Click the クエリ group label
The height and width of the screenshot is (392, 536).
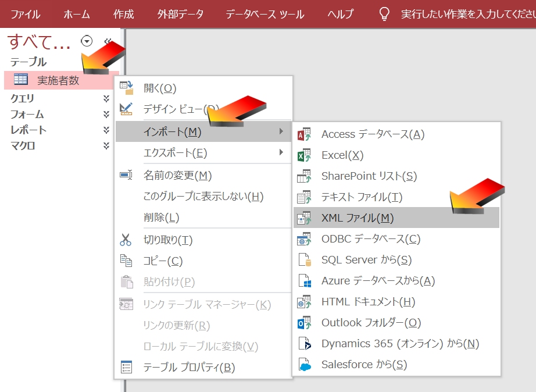click(x=22, y=98)
